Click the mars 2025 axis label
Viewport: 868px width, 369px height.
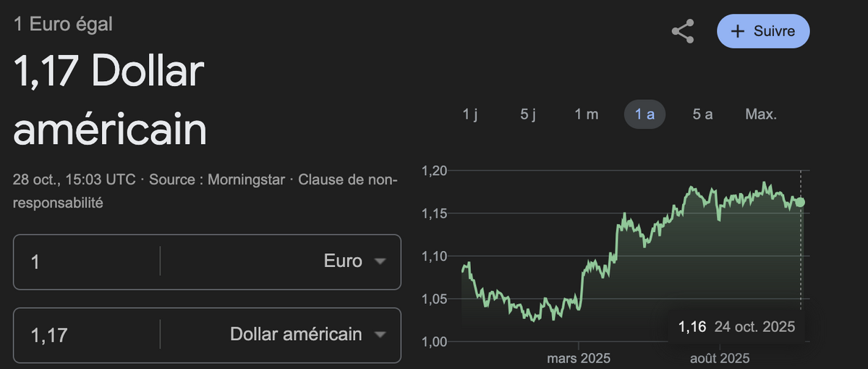coord(579,358)
